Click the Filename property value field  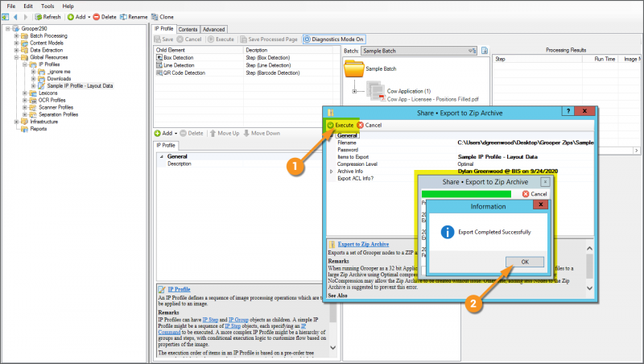coord(526,143)
